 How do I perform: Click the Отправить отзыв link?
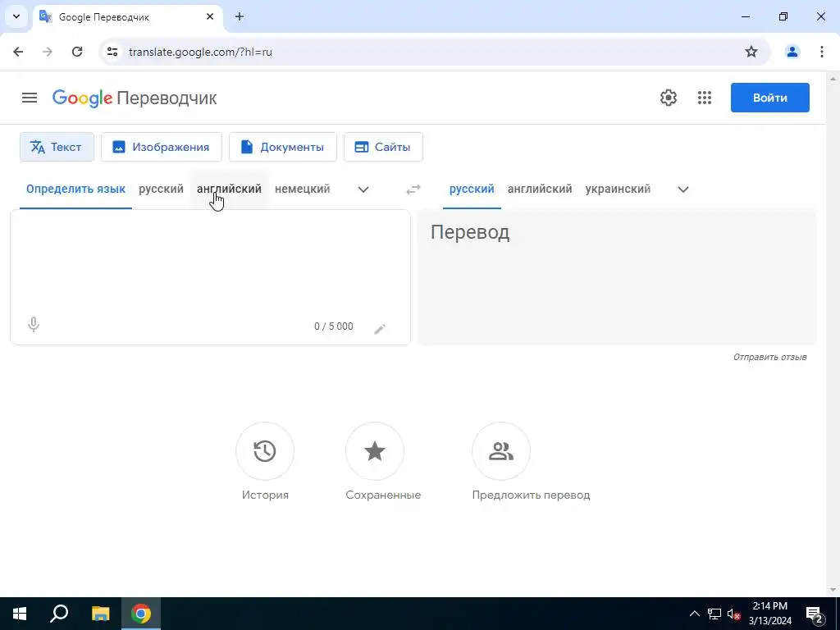(x=769, y=358)
